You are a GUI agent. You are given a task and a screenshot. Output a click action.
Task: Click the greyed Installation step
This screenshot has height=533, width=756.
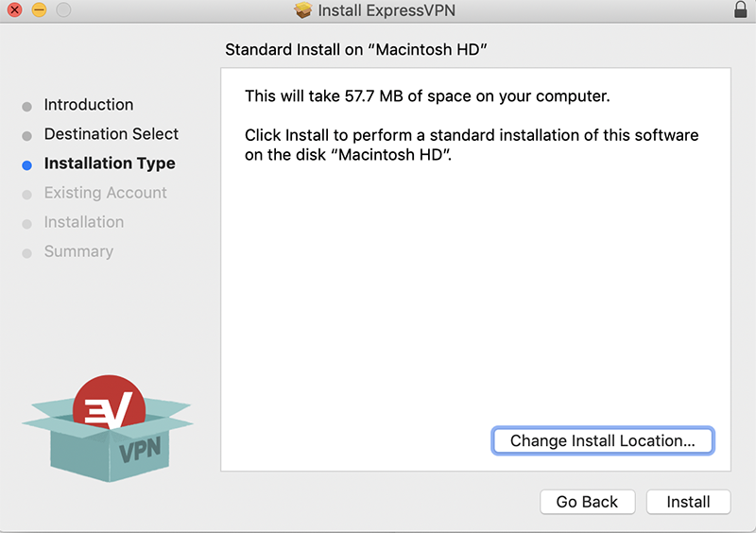pyautogui.click(x=84, y=222)
